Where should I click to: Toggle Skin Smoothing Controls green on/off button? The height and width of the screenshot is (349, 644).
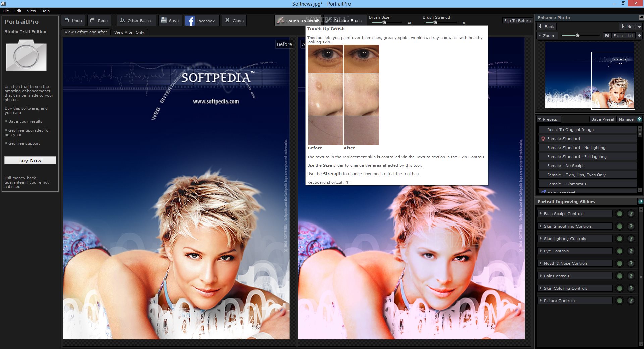620,226
